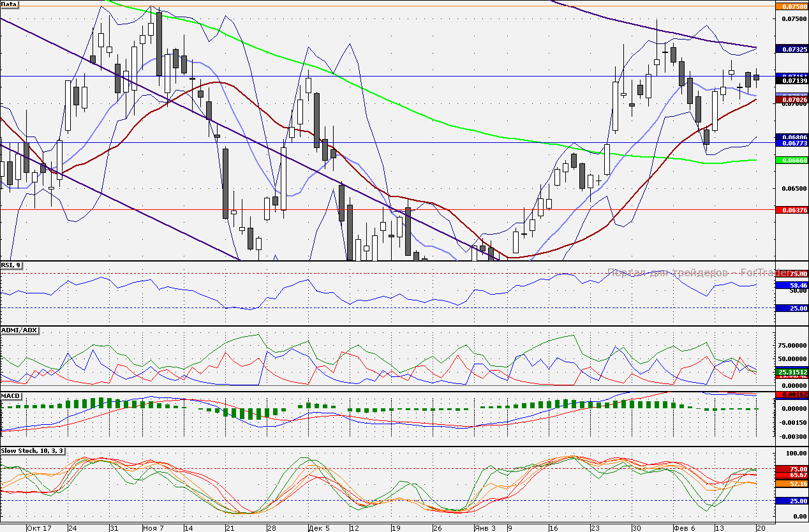Select the red 0.06376 level tag

(790, 210)
